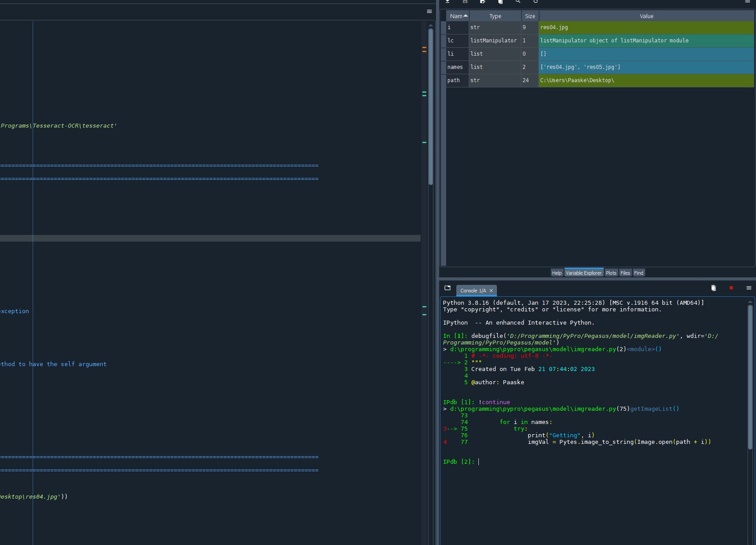Remove all variables with the erase icon
The width and height of the screenshot is (756, 545).
pyautogui.click(x=500, y=2)
